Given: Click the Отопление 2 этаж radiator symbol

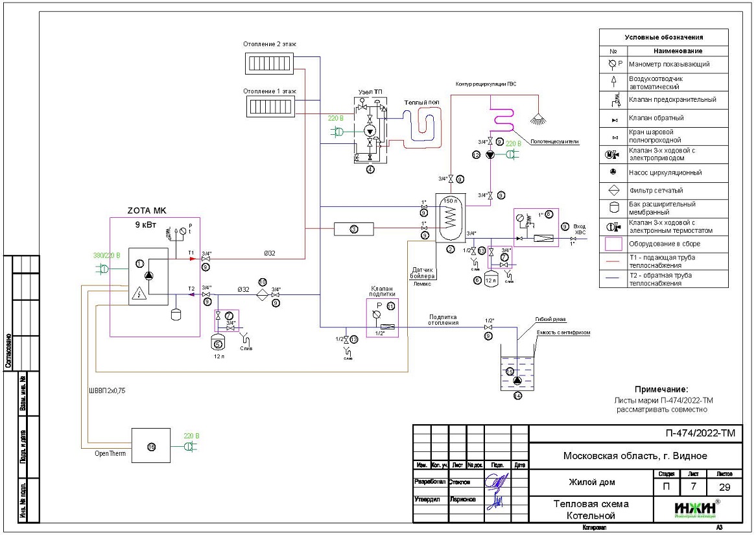Looking at the screenshot, I should click(270, 64).
